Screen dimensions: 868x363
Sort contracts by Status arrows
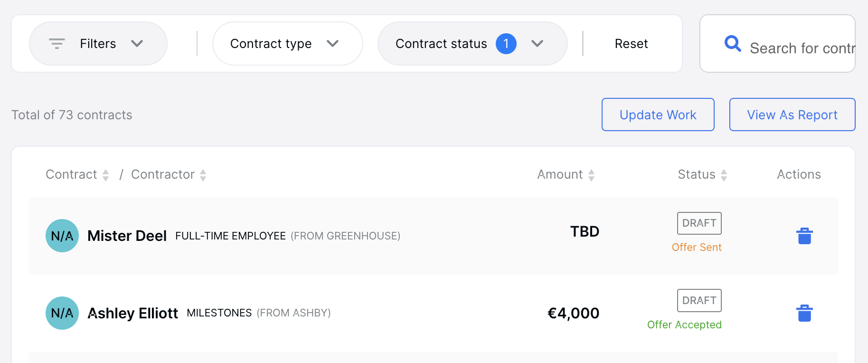point(724,175)
